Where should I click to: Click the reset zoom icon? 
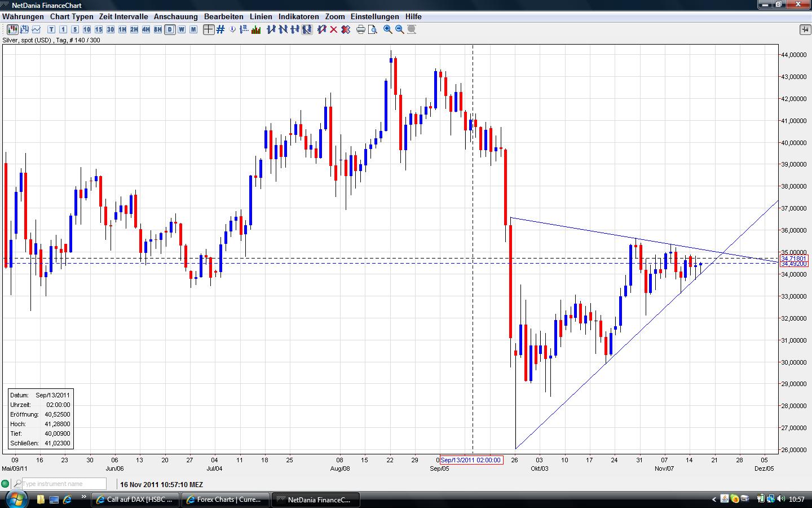click(x=412, y=29)
